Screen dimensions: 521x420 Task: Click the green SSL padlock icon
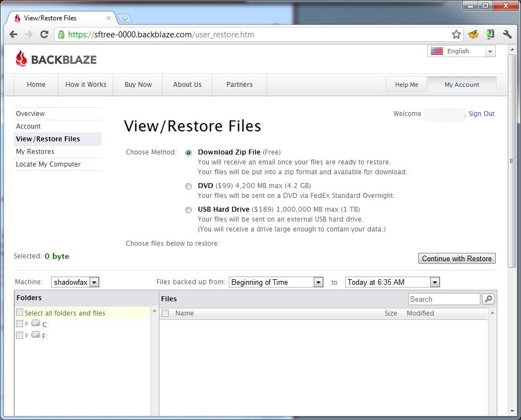[61, 34]
